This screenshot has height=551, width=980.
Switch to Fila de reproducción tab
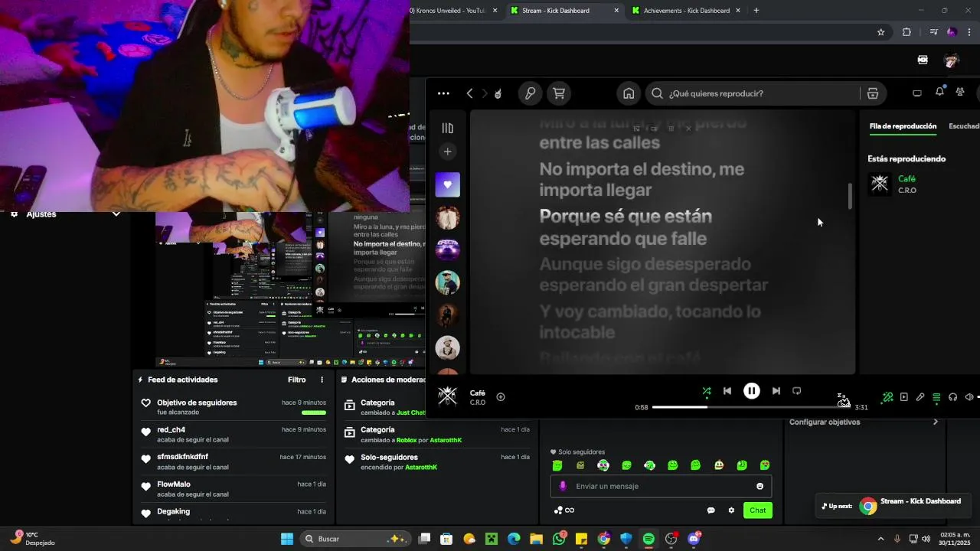pyautogui.click(x=903, y=126)
